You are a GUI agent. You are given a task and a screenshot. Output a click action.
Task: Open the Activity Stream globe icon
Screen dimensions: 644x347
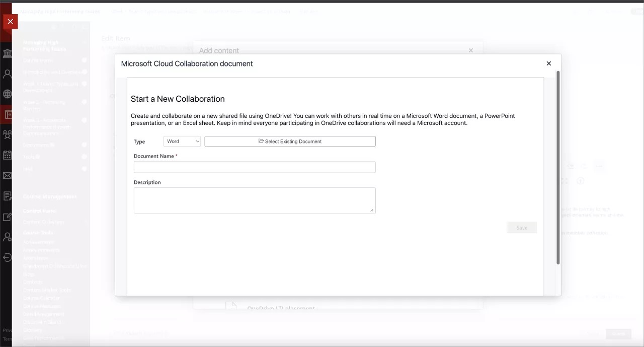tap(7, 94)
